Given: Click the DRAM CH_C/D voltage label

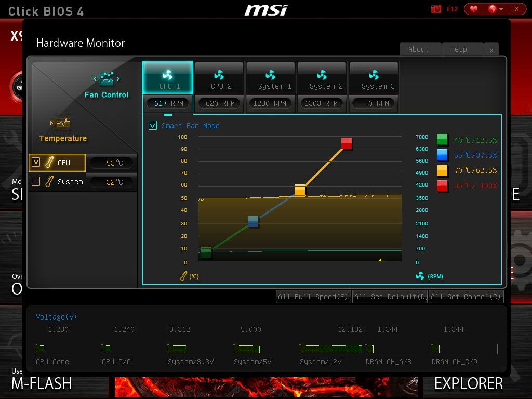Looking at the screenshot, I should 454,362.
